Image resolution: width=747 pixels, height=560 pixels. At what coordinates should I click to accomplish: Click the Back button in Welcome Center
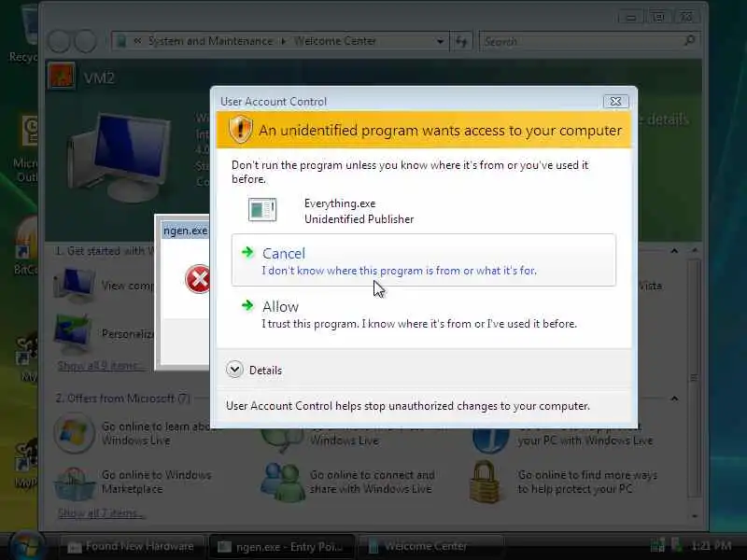(60, 41)
